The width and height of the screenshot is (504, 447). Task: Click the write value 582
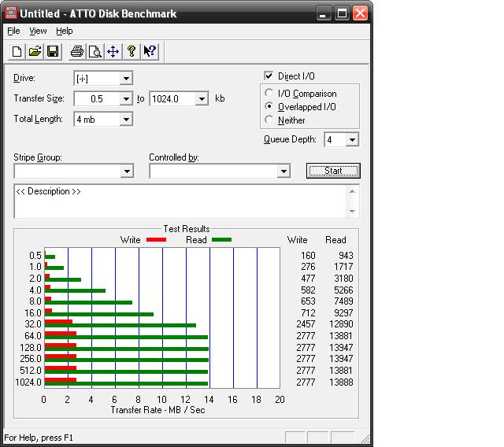coord(308,290)
